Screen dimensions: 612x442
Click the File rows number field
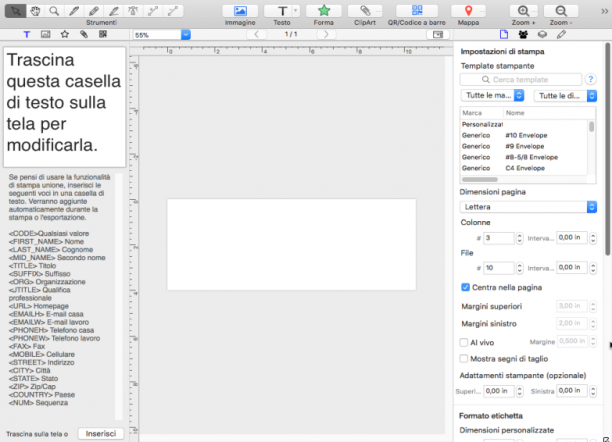tap(498, 268)
